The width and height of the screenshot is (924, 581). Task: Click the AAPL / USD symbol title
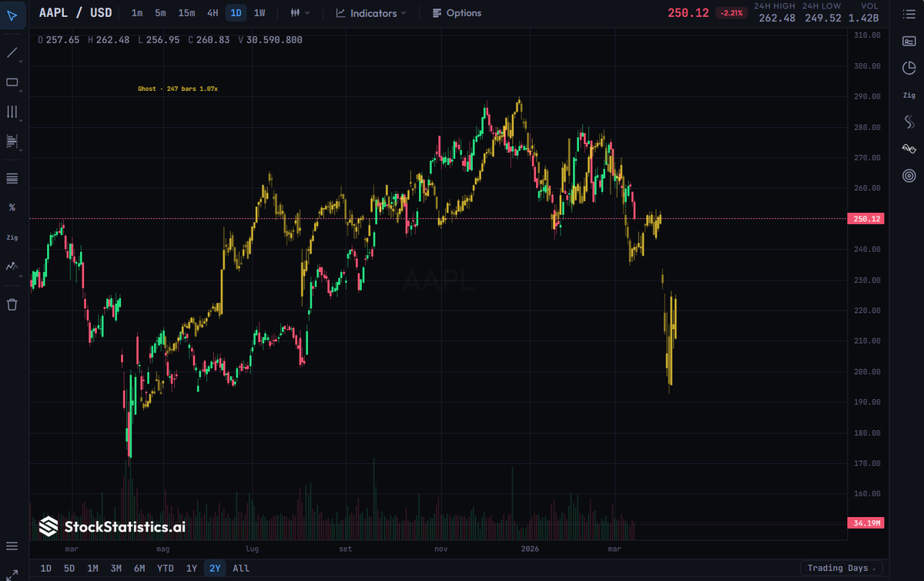click(75, 13)
